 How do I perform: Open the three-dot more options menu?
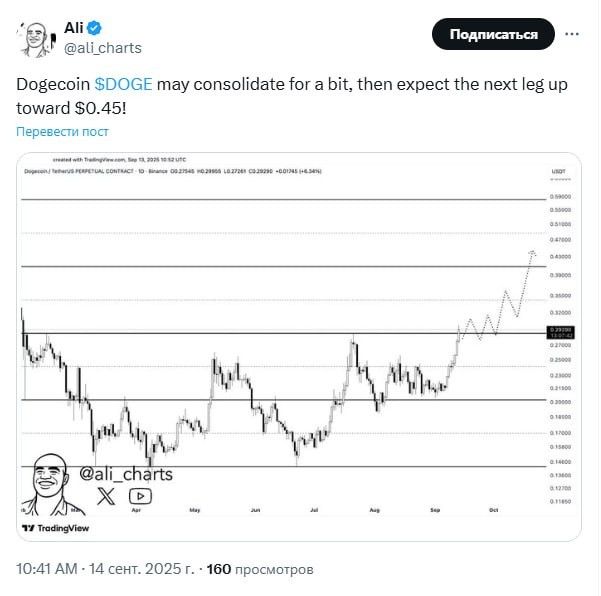click(572, 34)
